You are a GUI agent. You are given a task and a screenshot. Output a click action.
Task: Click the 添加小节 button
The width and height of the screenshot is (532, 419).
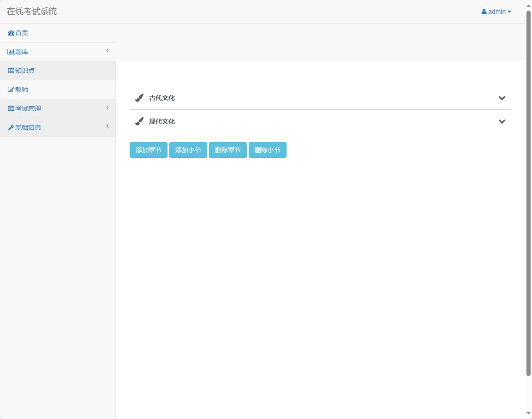pos(188,150)
